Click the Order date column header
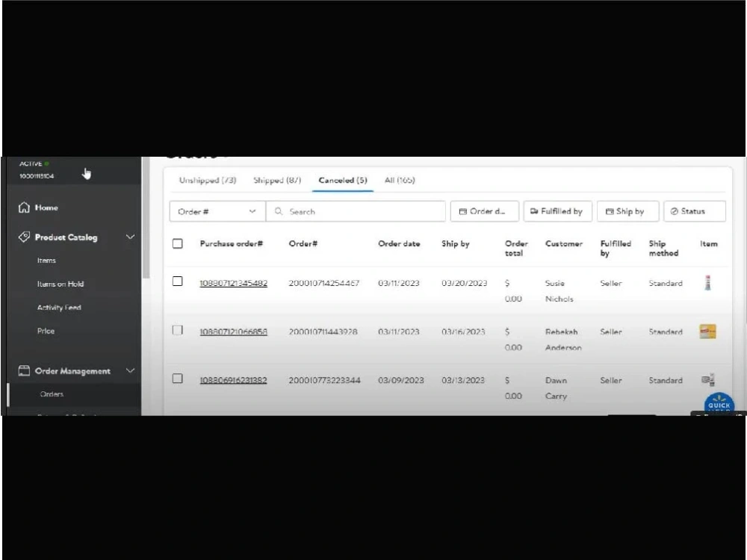The width and height of the screenshot is (747, 560). click(x=399, y=243)
